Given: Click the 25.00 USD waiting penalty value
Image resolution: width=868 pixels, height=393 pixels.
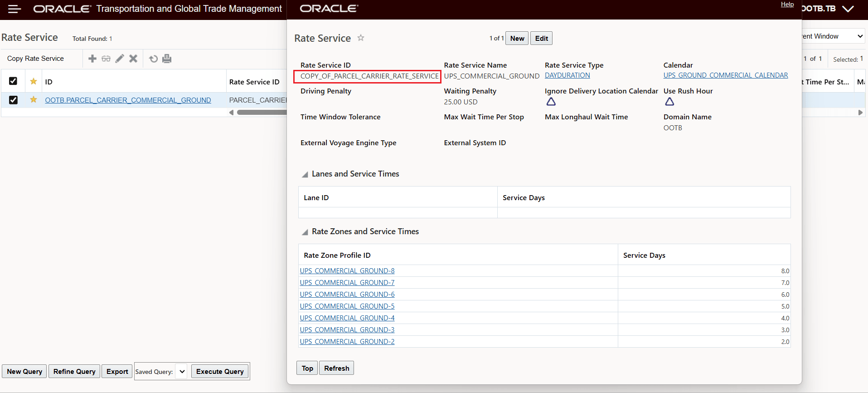Looking at the screenshot, I should pyautogui.click(x=461, y=102).
